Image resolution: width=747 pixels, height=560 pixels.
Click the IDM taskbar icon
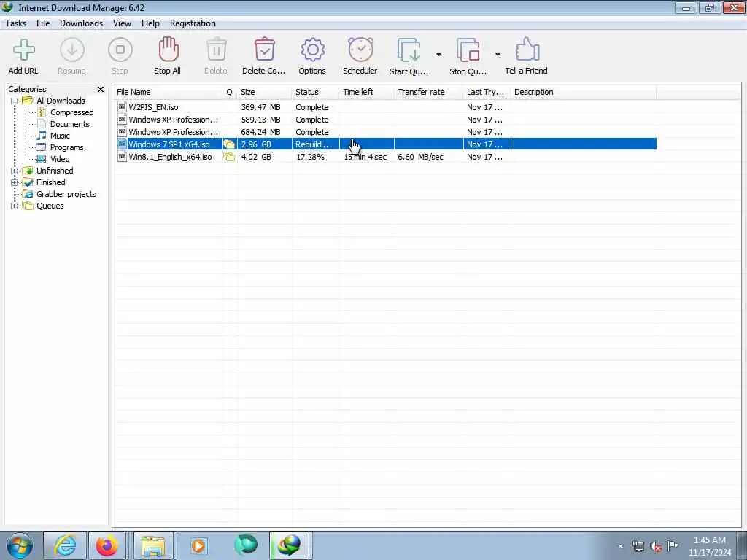coord(290,545)
